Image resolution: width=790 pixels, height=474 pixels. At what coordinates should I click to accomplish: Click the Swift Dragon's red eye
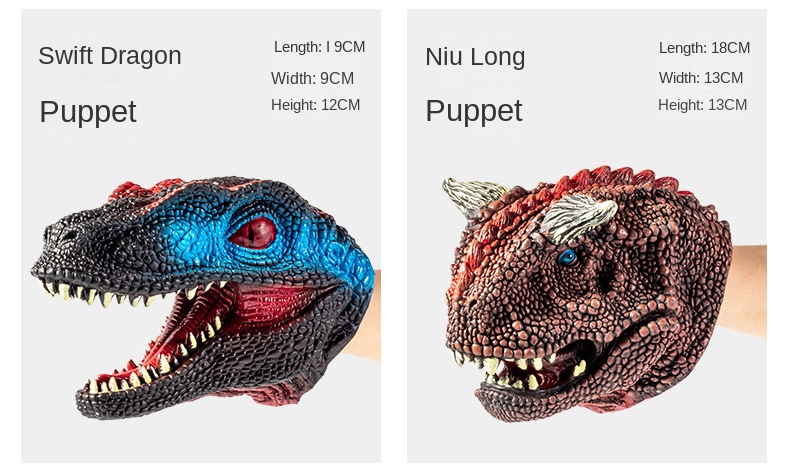253,233
